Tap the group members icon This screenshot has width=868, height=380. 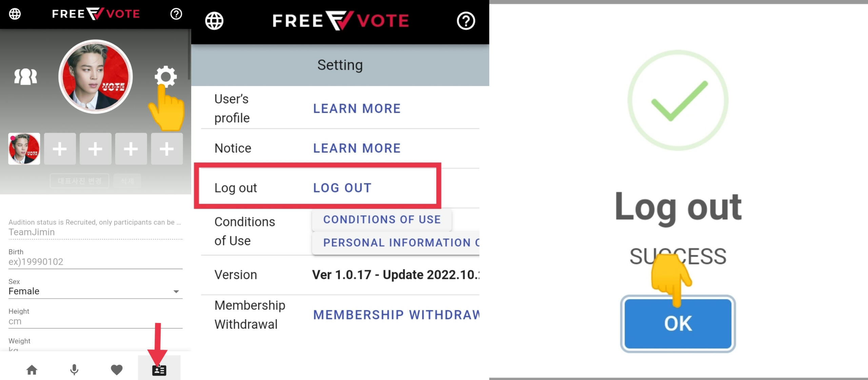(x=25, y=76)
